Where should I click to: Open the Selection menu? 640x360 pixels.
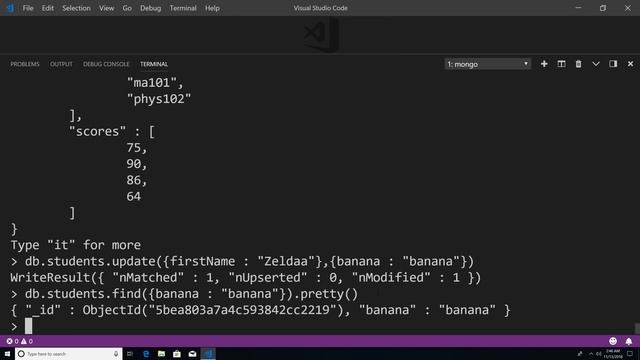[76, 8]
